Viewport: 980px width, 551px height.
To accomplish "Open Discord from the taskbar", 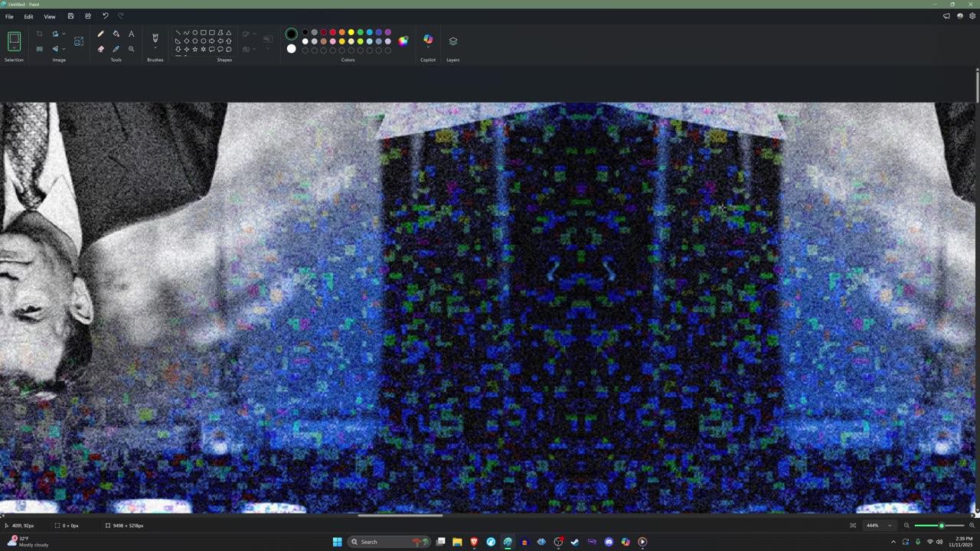I will pyautogui.click(x=609, y=542).
